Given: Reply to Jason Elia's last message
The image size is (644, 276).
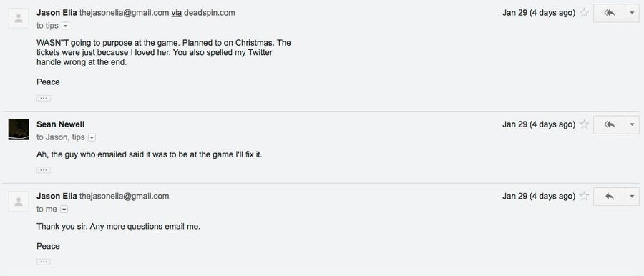Looking at the screenshot, I should [609, 197].
